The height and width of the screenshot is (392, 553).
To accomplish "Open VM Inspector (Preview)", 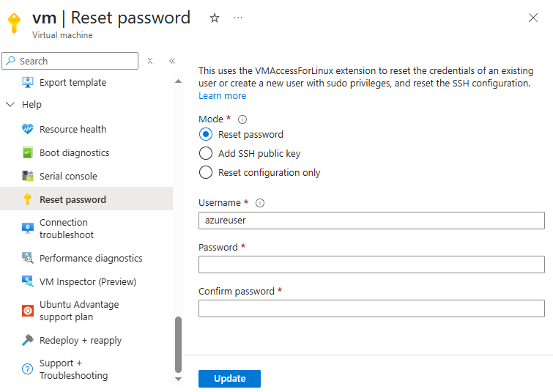I will coord(88,282).
